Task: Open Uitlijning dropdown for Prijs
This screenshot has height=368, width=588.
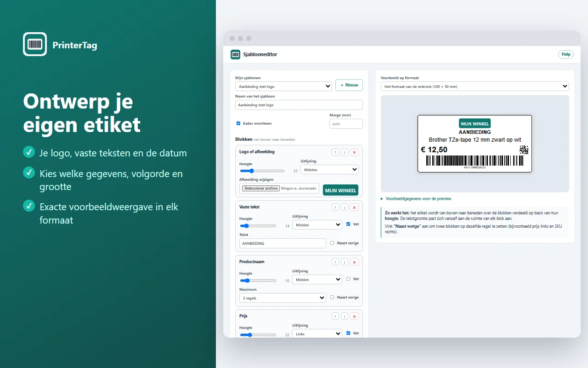Action: [x=317, y=334]
